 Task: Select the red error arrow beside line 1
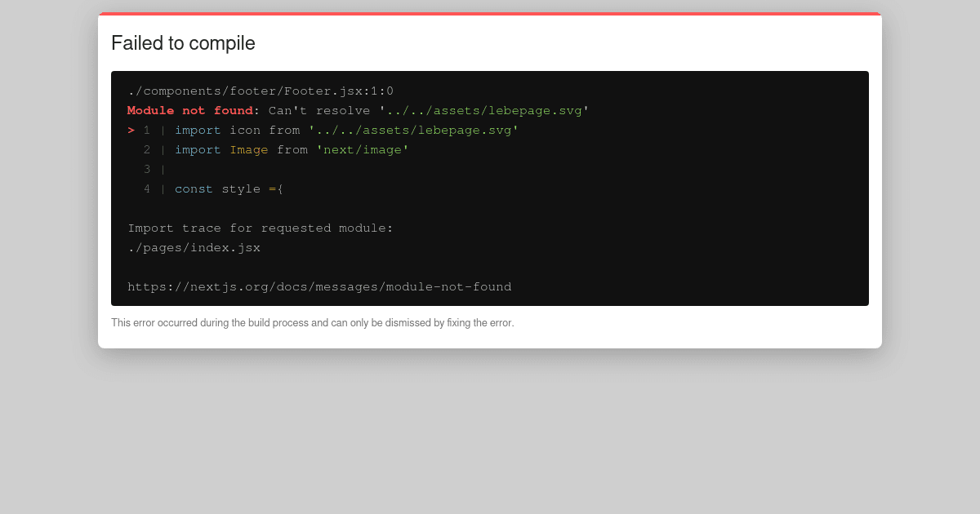pyautogui.click(x=131, y=130)
